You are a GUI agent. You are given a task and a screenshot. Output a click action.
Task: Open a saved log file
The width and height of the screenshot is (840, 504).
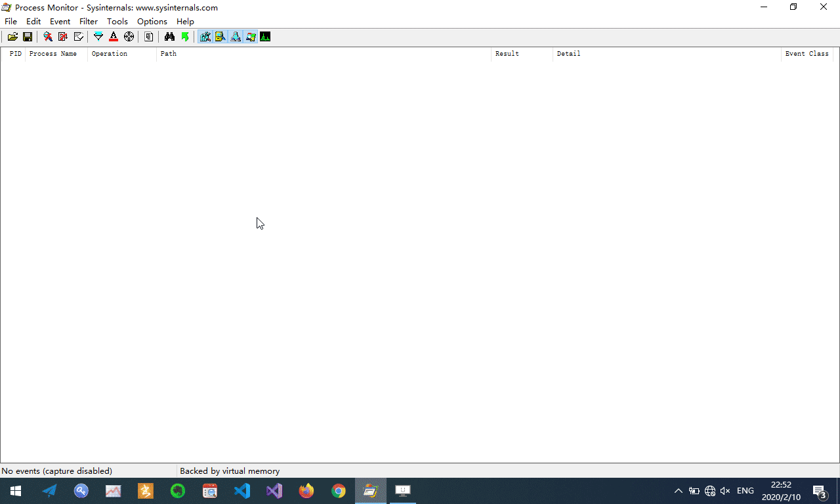click(13, 37)
